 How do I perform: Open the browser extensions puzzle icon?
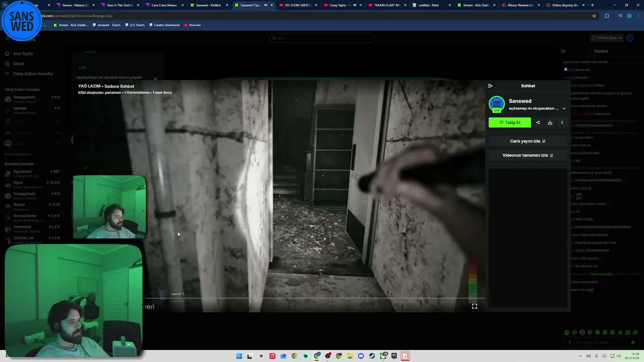[607, 16]
